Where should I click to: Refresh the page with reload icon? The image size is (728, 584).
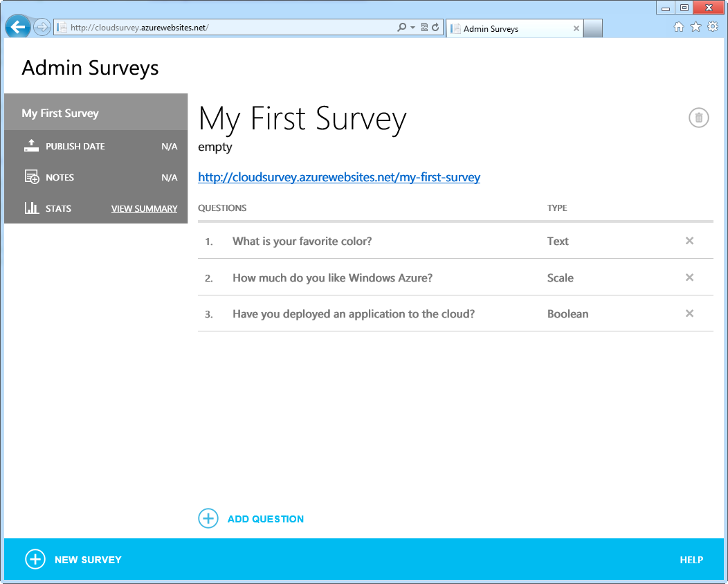(435, 28)
